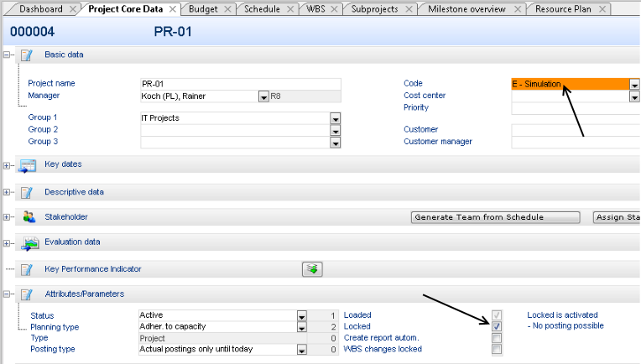Switch to the Resource Plan tab
641x364 pixels.
tap(563, 9)
